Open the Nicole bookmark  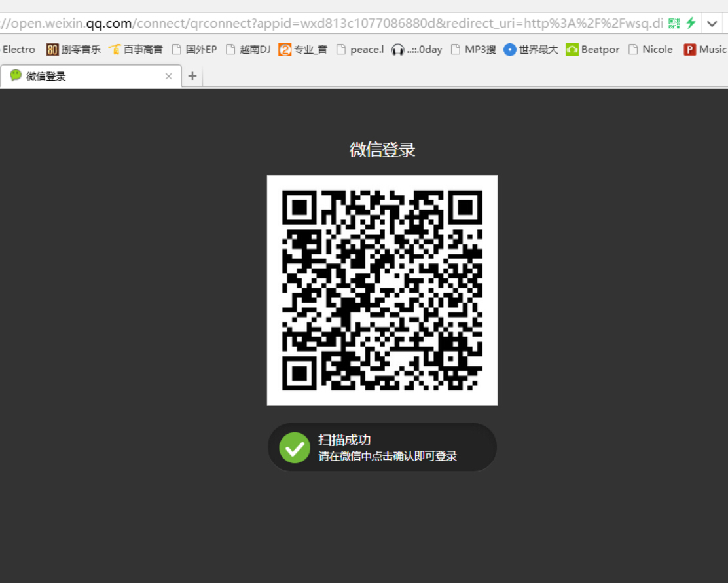[651, 49]
